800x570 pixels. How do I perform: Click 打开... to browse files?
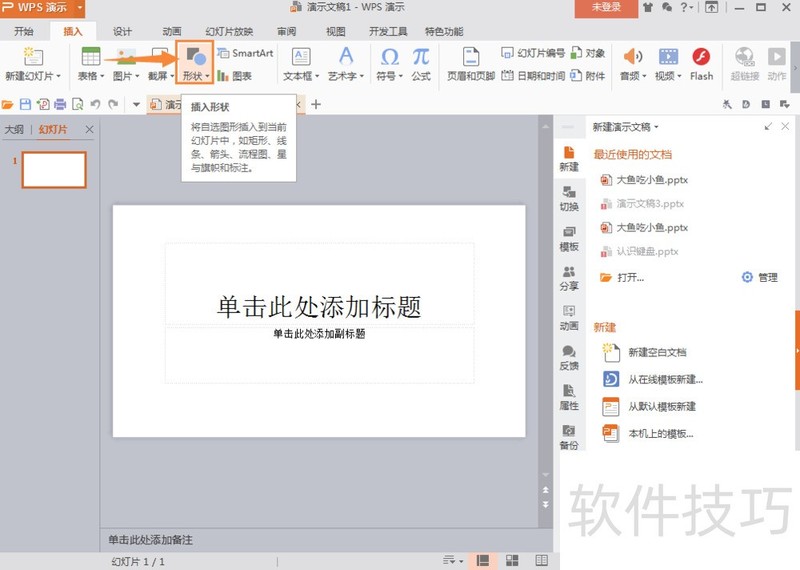coord(622,278)
